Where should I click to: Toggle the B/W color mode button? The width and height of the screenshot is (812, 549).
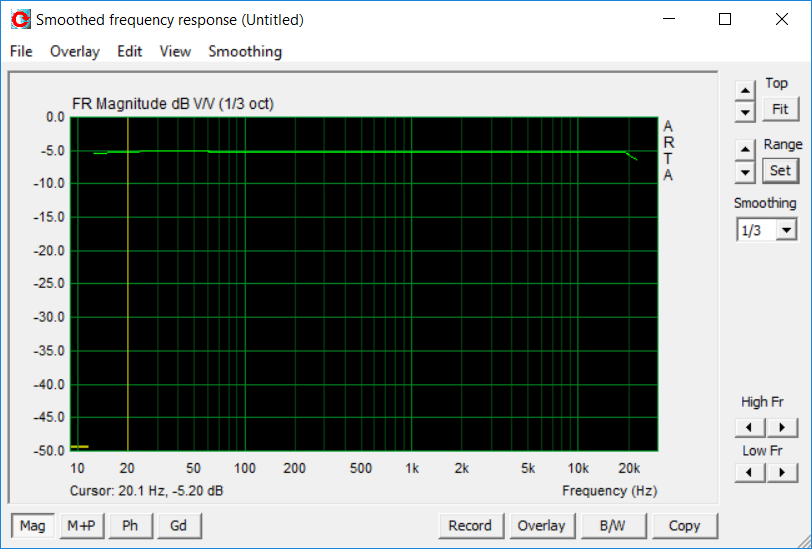click(613, 526)
